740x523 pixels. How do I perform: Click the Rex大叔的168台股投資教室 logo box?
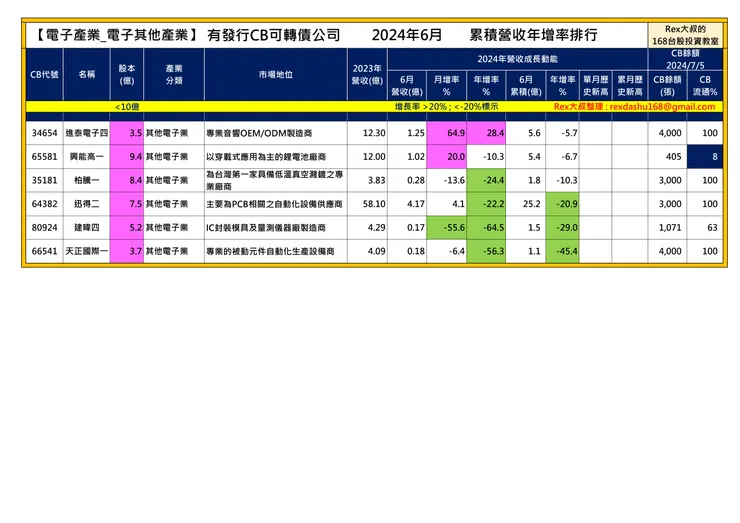pos(685,35)
